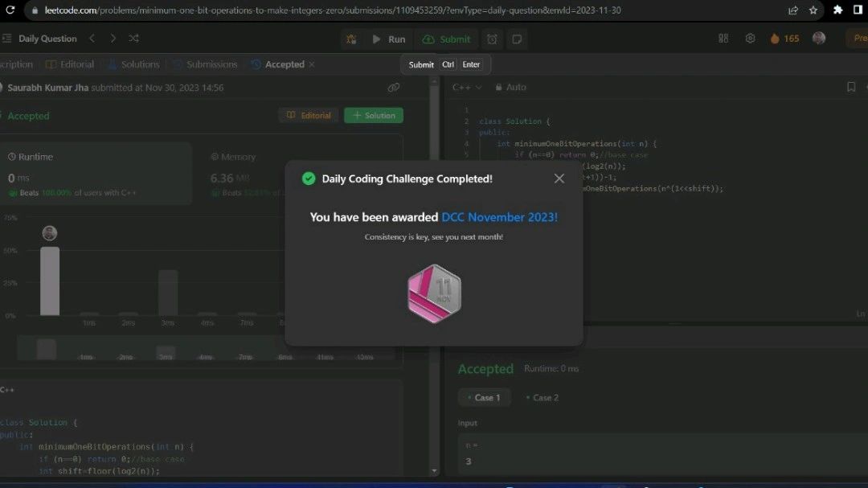868x488 pixels.
Task: Open the user profile avatar
Action: click(819, 39)
